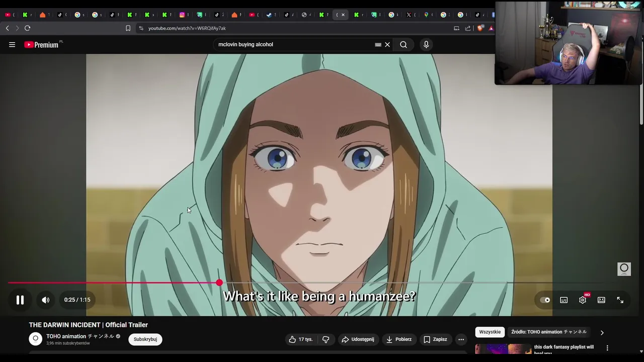Select the Wszystkie filter chip
The width and height of the screenshot is (644, 362).
pos(490,332)
